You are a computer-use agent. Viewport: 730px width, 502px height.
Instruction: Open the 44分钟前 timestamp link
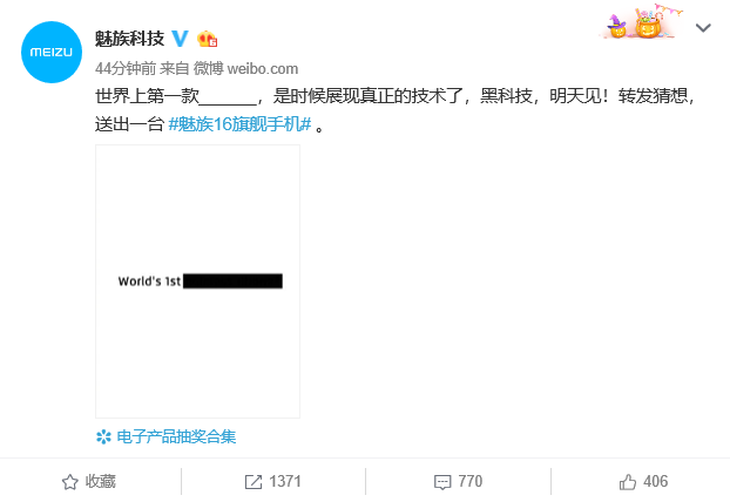click(125, 69)
